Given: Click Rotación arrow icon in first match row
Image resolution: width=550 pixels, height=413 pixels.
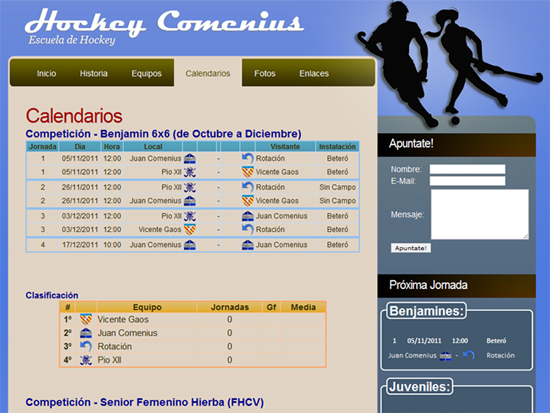Looking at the screenshot, I should point(248,159).
